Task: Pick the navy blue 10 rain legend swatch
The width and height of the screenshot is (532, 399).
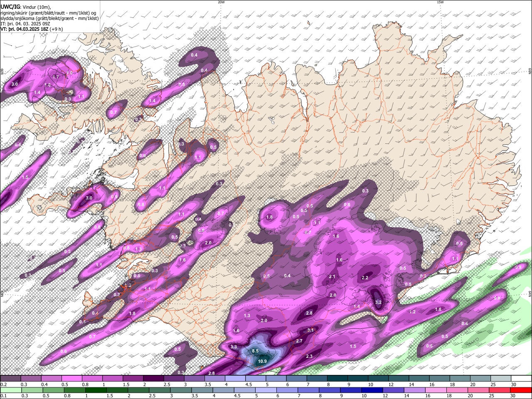Action: point(372,390)
